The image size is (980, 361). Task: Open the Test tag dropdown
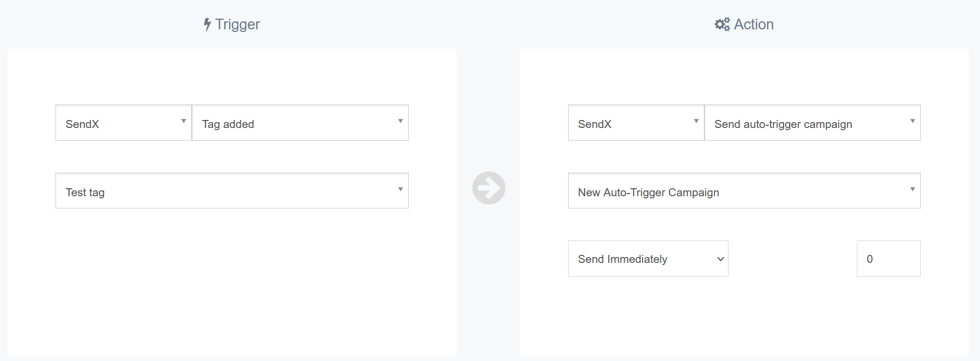click(x=232, y=191)
